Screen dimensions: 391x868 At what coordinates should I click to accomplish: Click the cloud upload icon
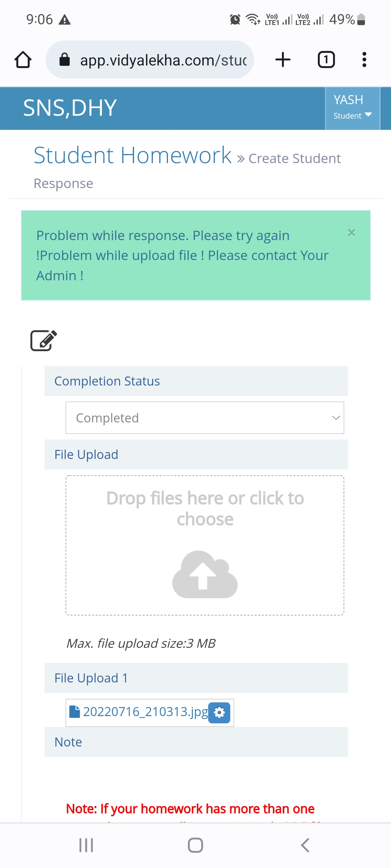(x=205, y=574)
